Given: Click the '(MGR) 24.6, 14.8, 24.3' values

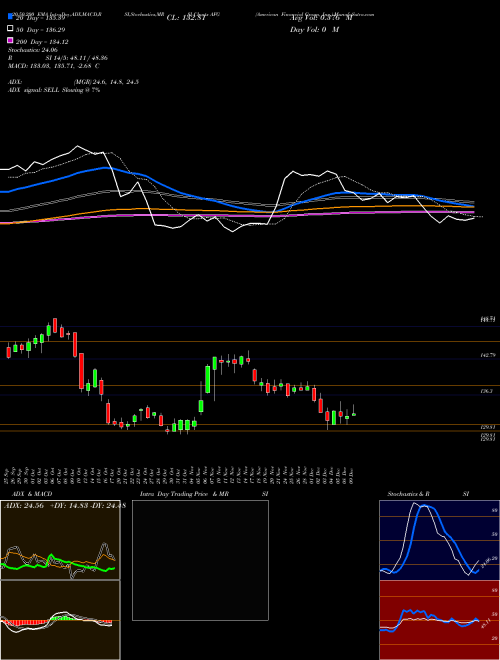Looking at the screenshot, I should [x=106, y=82].
